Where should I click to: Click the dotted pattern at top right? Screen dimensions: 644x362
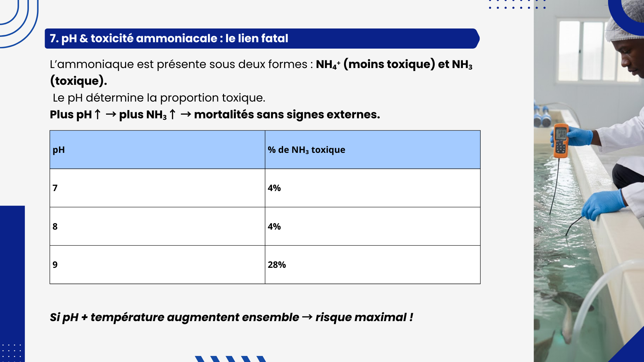(517, 4)
